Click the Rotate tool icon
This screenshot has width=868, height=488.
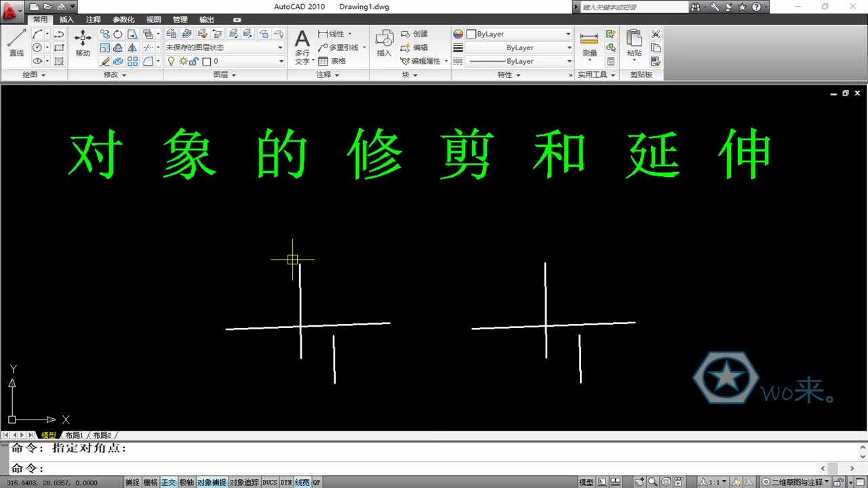118,34
